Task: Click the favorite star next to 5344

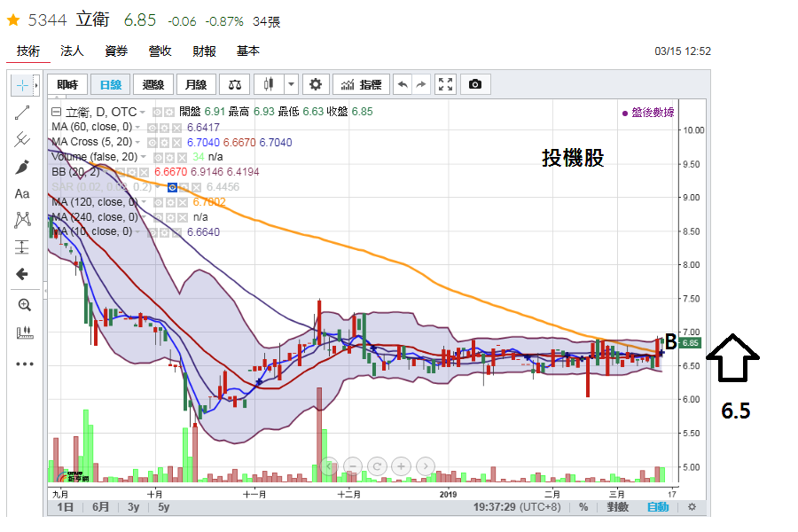Action: coord(13,20)
